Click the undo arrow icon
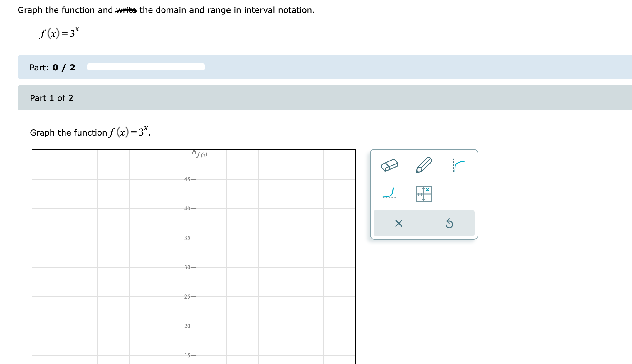This screenshot has width=632, height=364. pyautogui.click(x=450, y=224)
